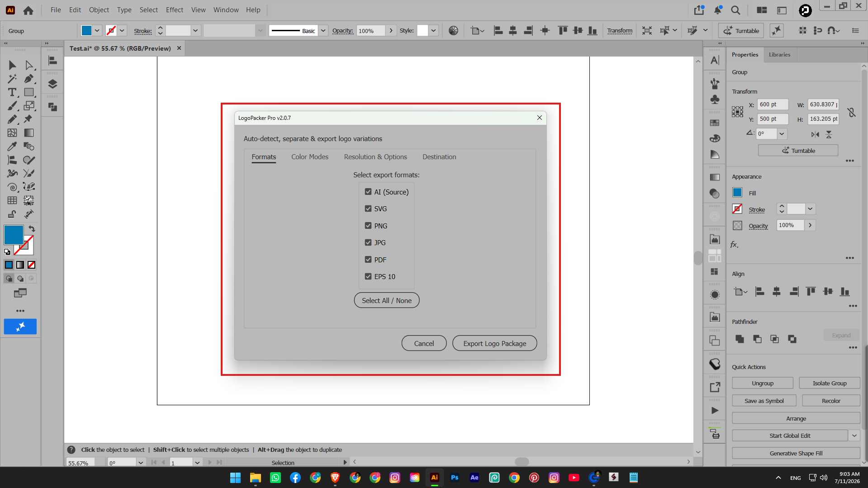Select the Direct Selection tool
The width and height of the screenshot is (868, 488).
[29, 65]
